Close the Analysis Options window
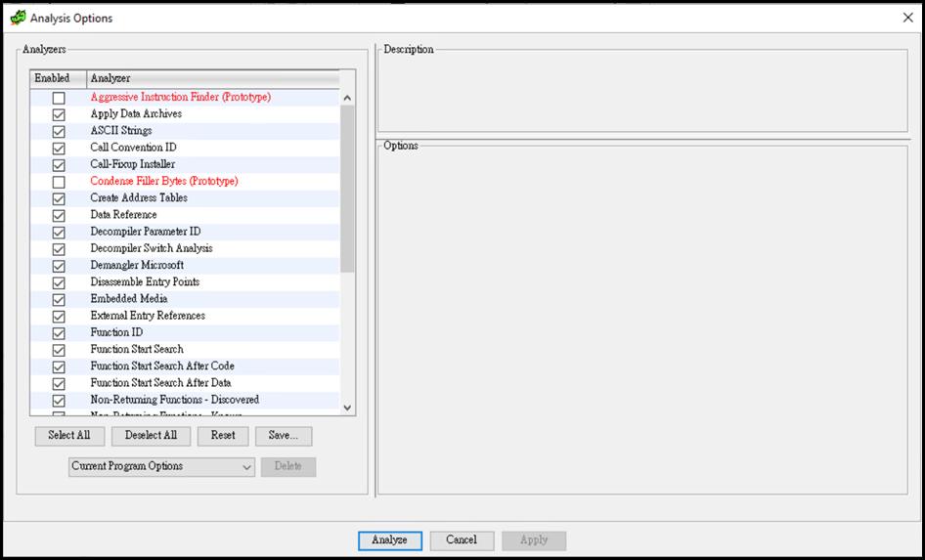 pyautogui.click(x=908, y=18)
